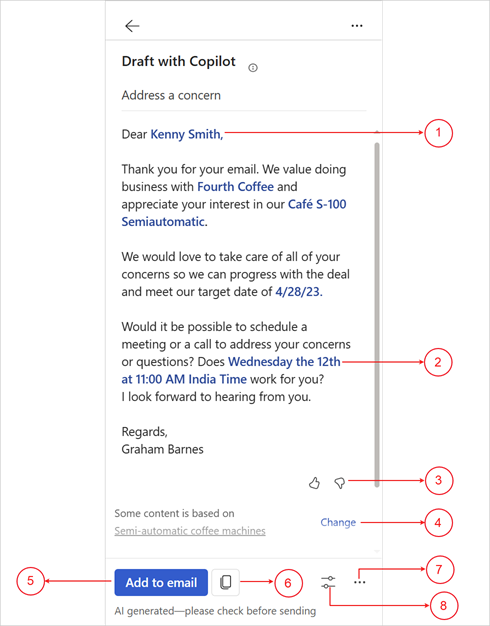Click the text 'Regards,'
This screenshot has width=490, height=626.
click(145, 432)
